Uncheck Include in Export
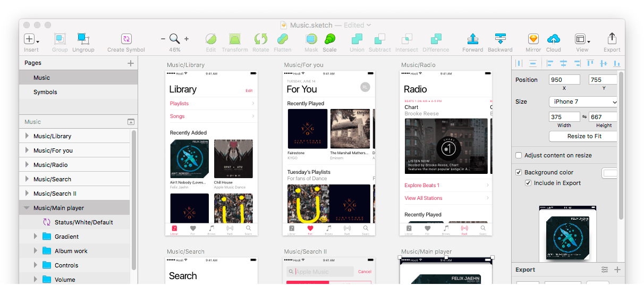Screen dimensions: 644x285 528,183
